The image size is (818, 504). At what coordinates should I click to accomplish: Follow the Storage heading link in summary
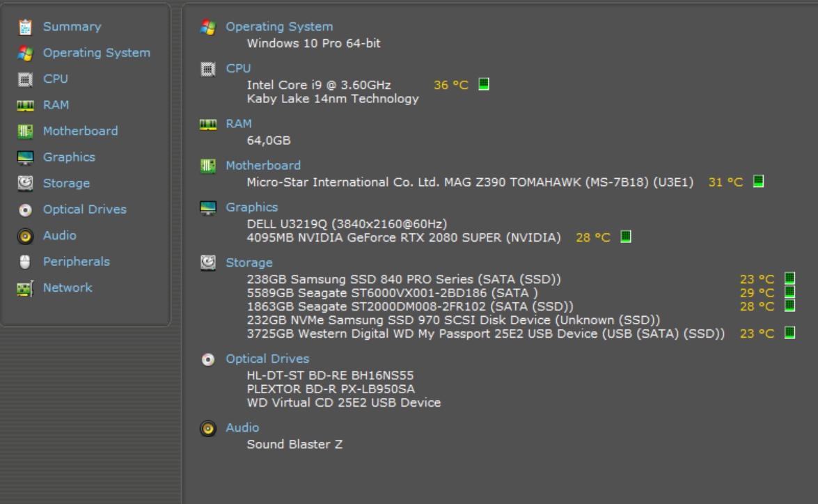[x=249, y=262]
